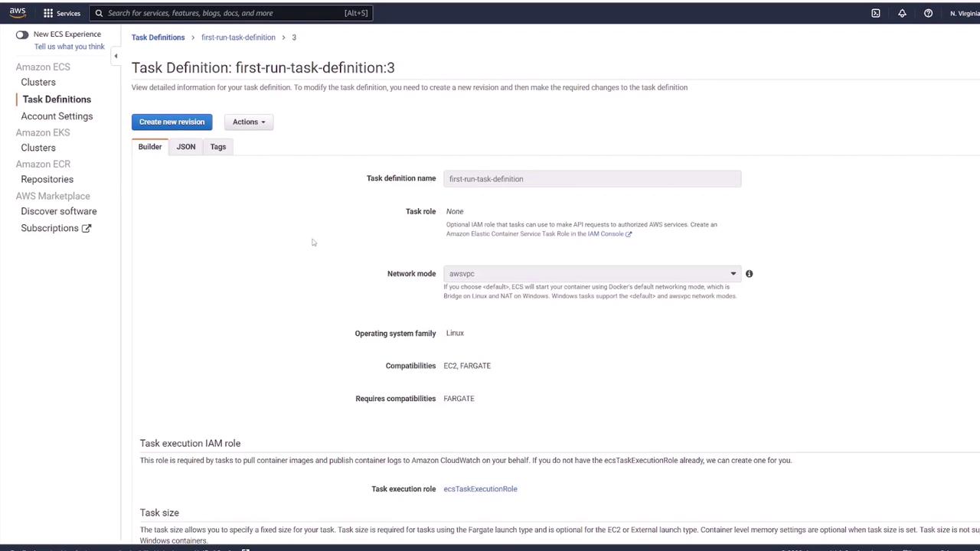This screenshot has height=551, width=980.
Task: Click the Task definition name field
Action: point(592,179)
